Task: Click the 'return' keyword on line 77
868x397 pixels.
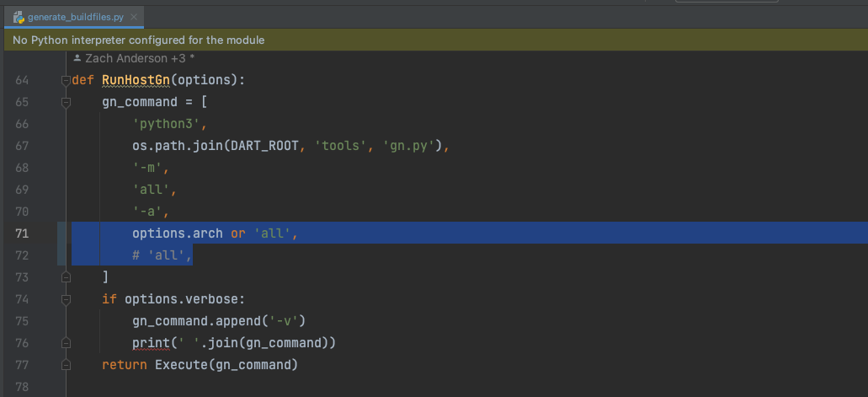Action: [x=125, y=365]
